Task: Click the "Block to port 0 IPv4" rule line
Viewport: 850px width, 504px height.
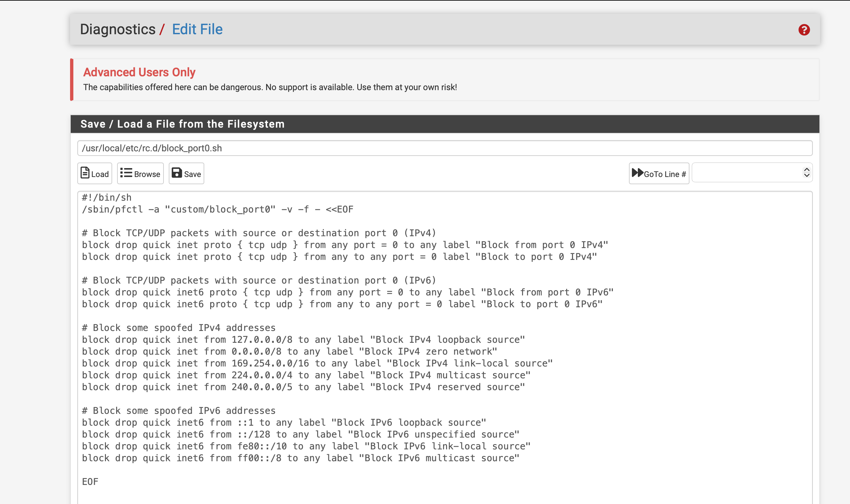Action: [x=339, y=257]
